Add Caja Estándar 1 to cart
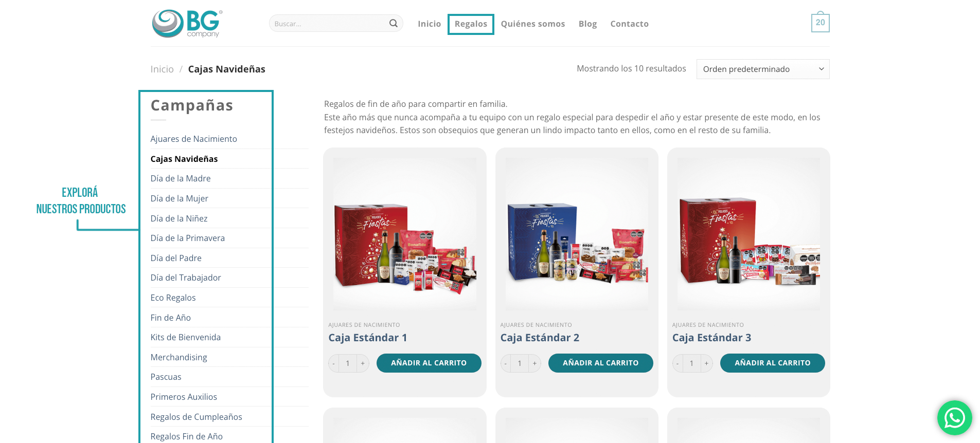Viewport: 980px width, 443px height. (429, 363)
